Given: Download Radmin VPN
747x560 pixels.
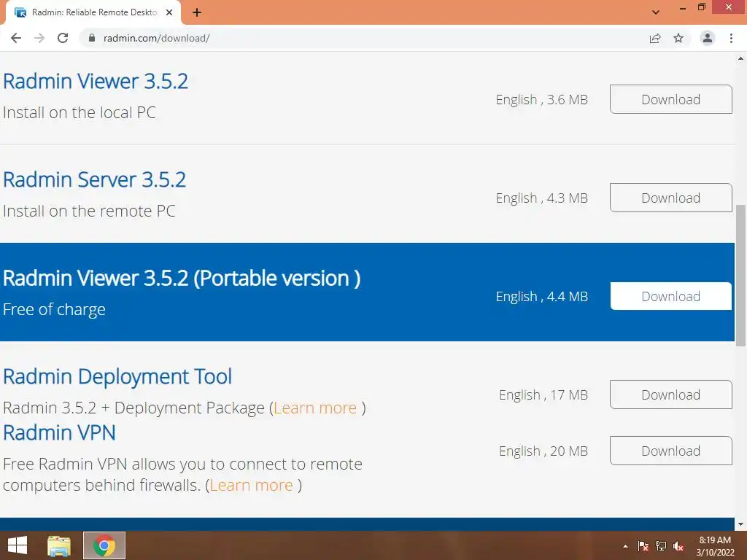Looking at the screenshot, I should click(671, 451).
